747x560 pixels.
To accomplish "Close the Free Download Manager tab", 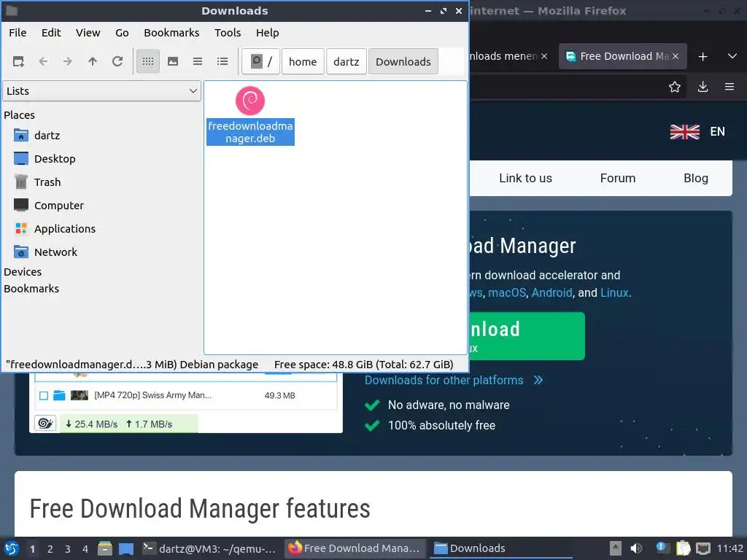I will (x=676, y=56).
